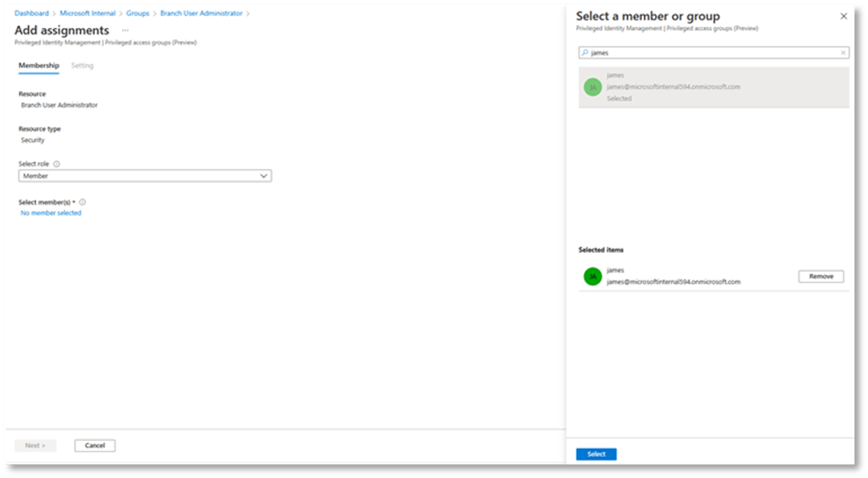Go to Groups via the breadcrumb
This screenshot has height=478, width=868.
tap(137, 13)
